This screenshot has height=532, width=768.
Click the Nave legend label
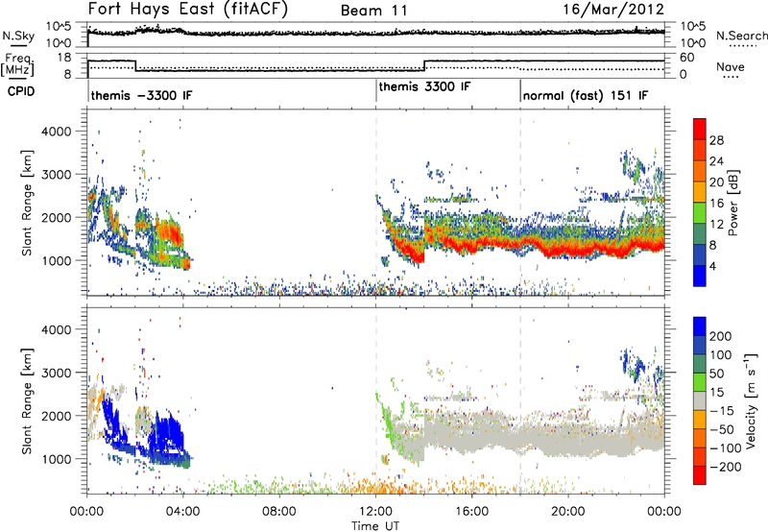[x=730, y=67]
